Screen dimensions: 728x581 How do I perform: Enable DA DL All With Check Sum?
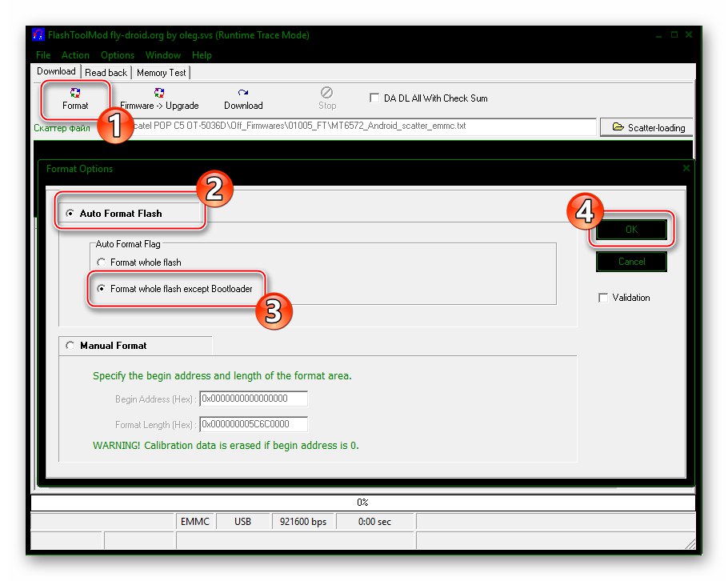tap(374, 98)
